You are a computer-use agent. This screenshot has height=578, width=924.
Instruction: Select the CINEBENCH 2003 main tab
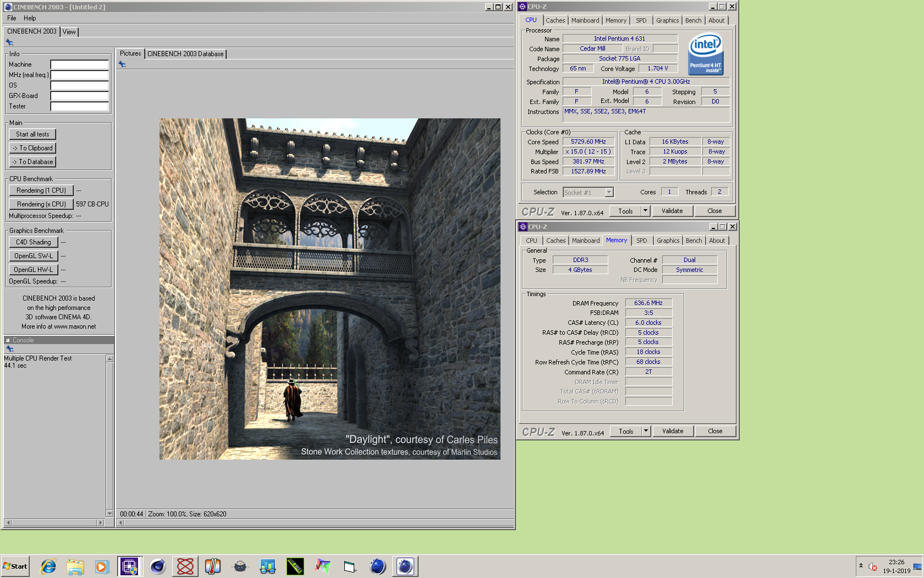[x=32, y=31]
